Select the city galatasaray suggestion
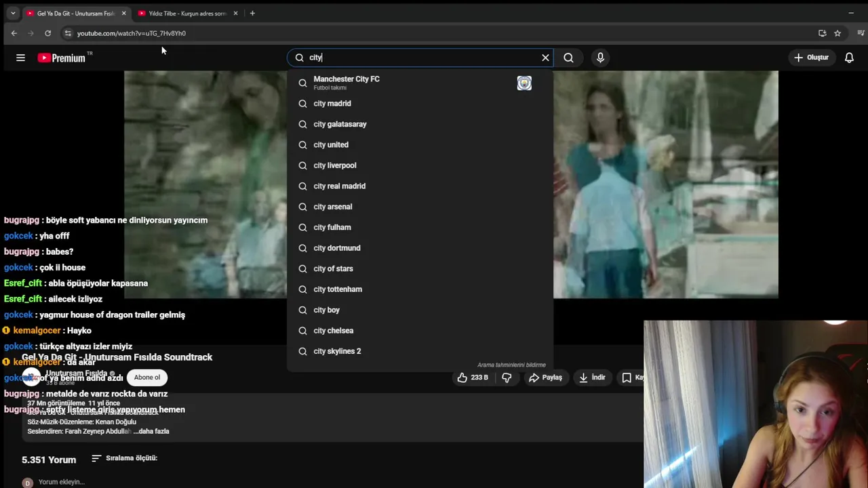Viewport: 868px width, 488px height. pyautogui.click(x=419, y=124)
